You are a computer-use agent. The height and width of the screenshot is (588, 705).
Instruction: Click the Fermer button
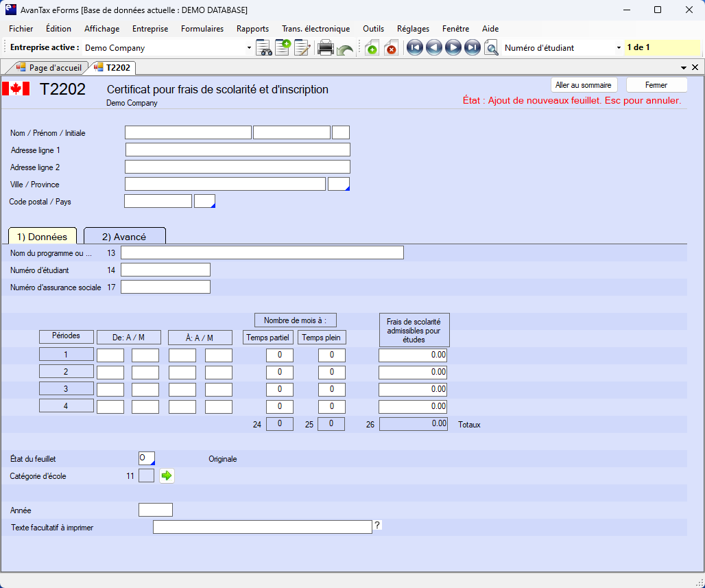pos(656,85)
